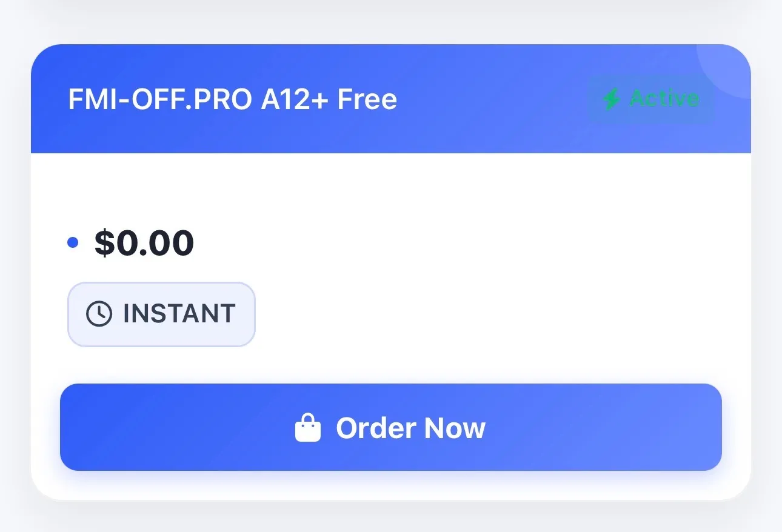Image resolution: width=782 pixels, height=532 pixels.
Task: Click the clock icon beside INSTANT
Action: point(99,314)
